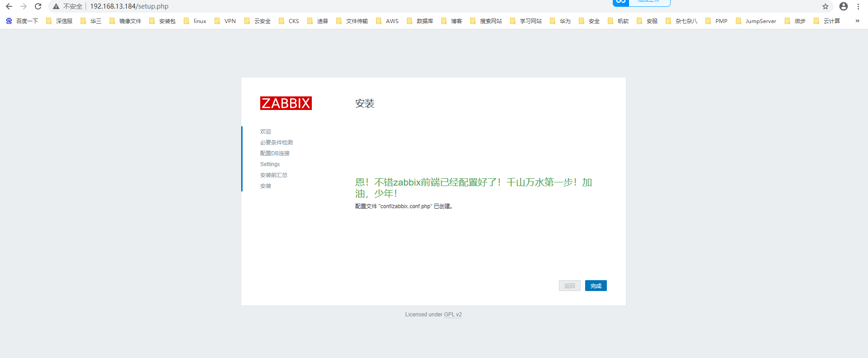Select the 必要条件检测 setup step
The image size is (868, 358).
click(x=277, y=143)
